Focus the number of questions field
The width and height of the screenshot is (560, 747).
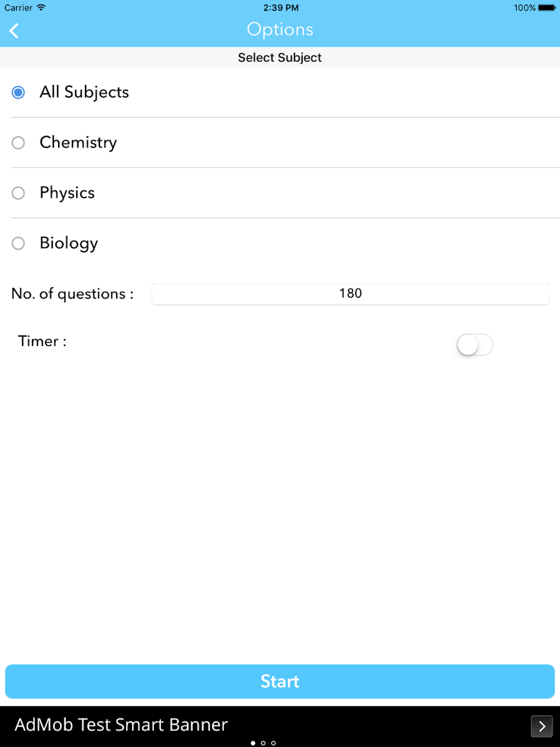[x=350, y=294]
